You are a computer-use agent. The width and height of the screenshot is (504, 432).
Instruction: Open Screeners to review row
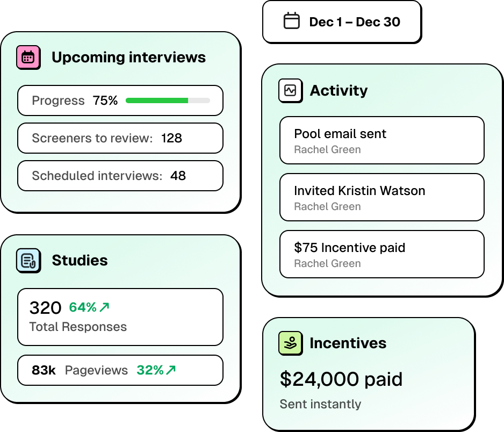[120, 138]
